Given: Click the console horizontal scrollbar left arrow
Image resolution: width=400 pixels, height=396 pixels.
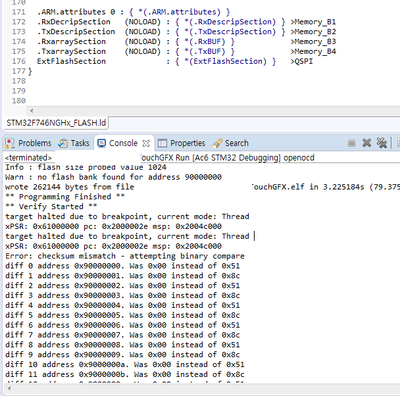Looking at the screenshot, I should 9,389.
